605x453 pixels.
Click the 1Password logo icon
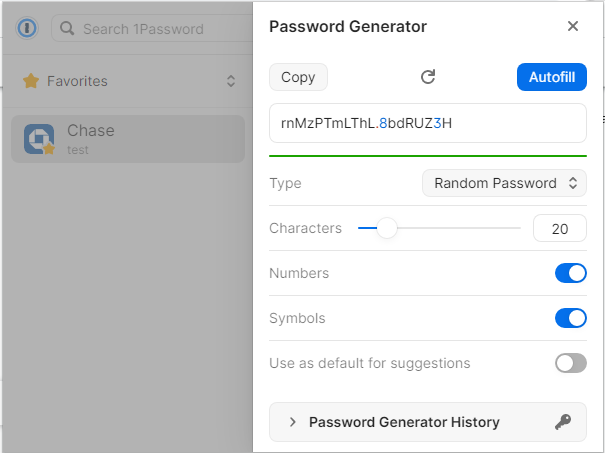point(27,28)
